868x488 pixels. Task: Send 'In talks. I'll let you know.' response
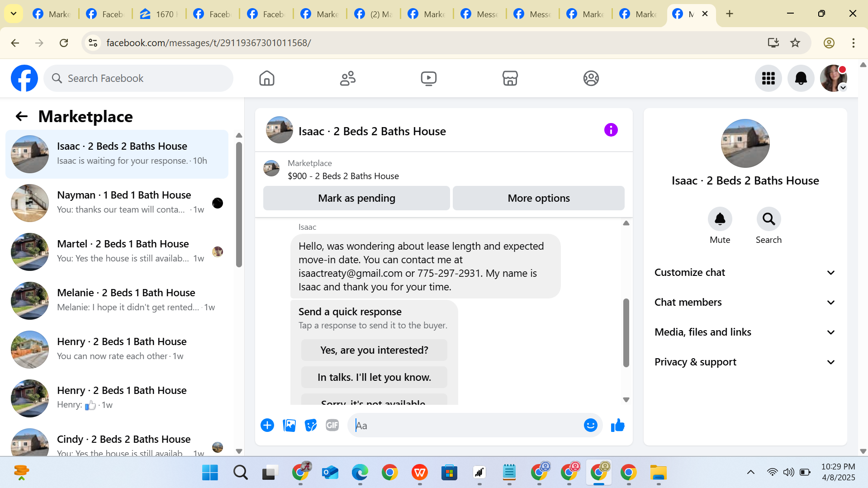374,377
